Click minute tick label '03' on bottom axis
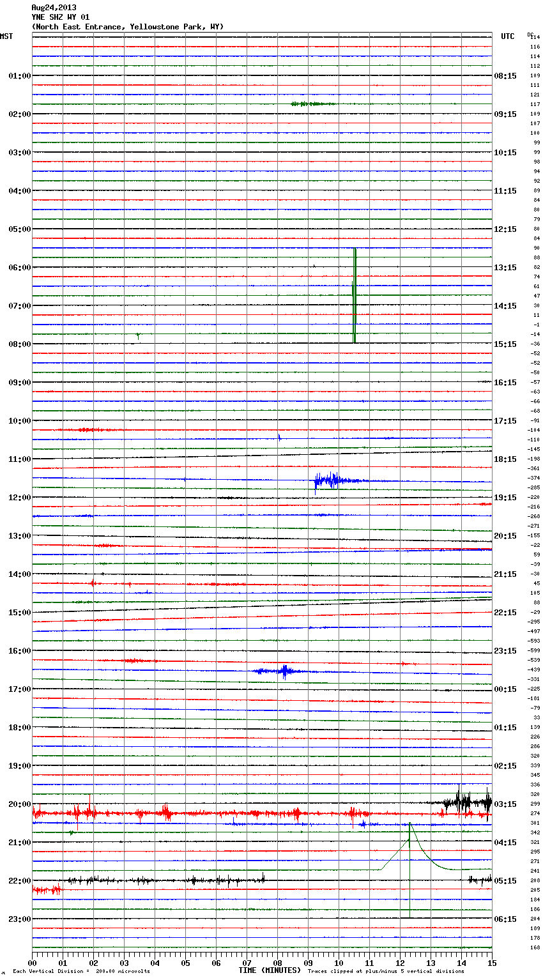Viewport: 543px width, 980px height. pos(124,963)
